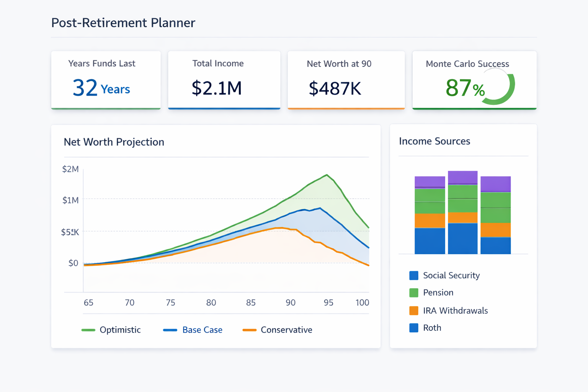Open the Total Income $2.1M card
This screenshot has height=392, width=588.
(224, 80)
